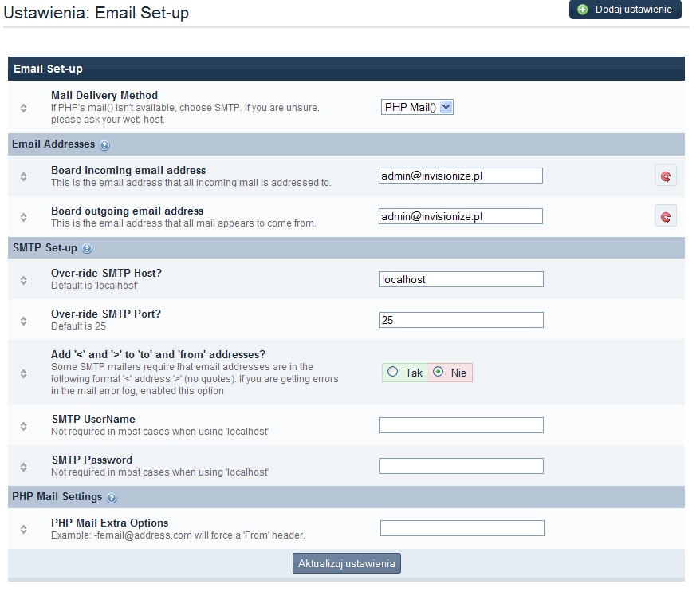700x596 pixels.
Task: Focus Board outgoing email address field
Action: tap(460, 216)
